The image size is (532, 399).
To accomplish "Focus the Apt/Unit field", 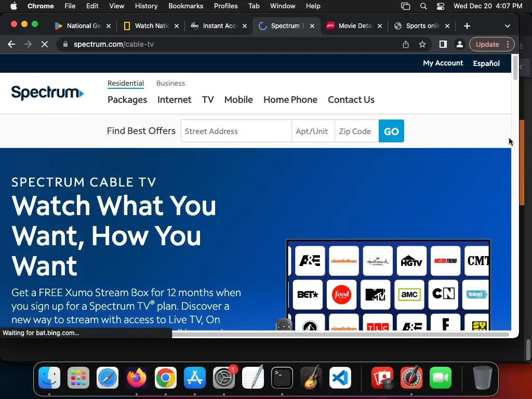I will [x=313, y=131].
